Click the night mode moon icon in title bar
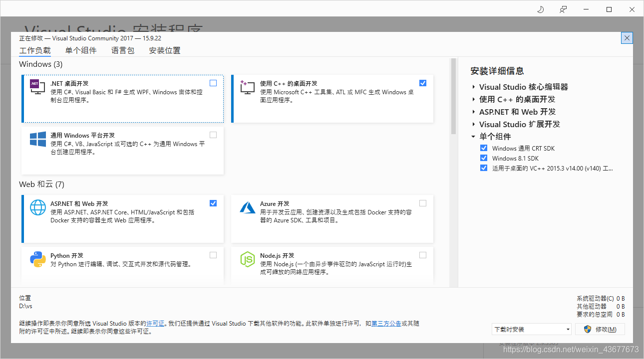Image resolution: width=644 pixels, height=359 pixels. [540, 9]
